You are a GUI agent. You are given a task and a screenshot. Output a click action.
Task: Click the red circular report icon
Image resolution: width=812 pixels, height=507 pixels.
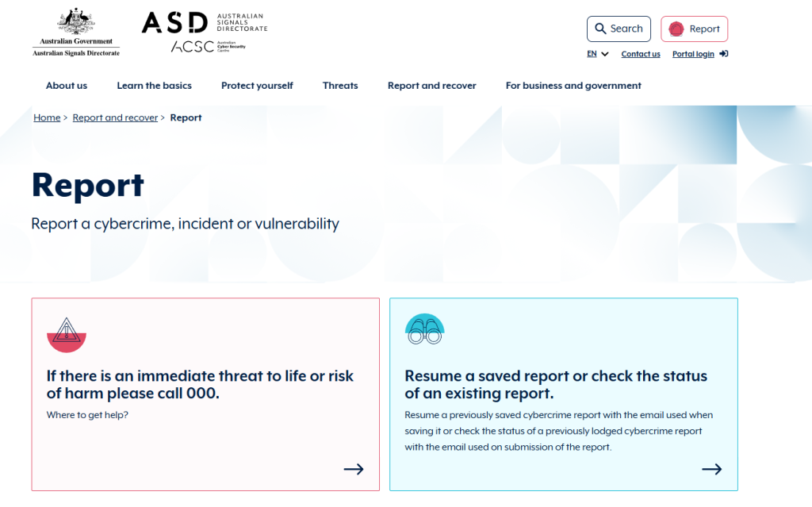[676, 29]
